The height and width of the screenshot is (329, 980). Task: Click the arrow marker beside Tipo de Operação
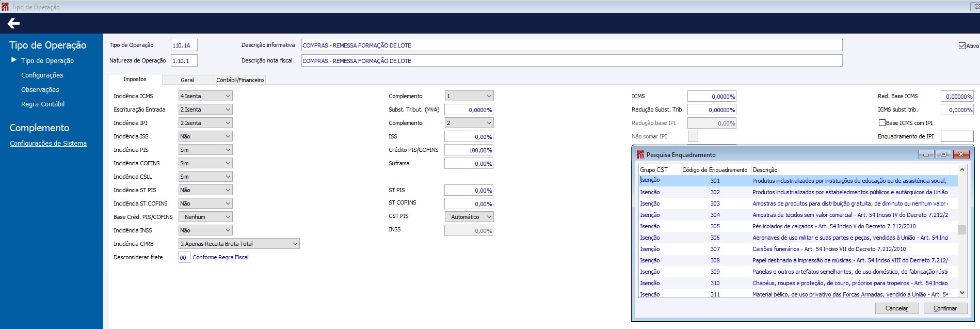14,60
